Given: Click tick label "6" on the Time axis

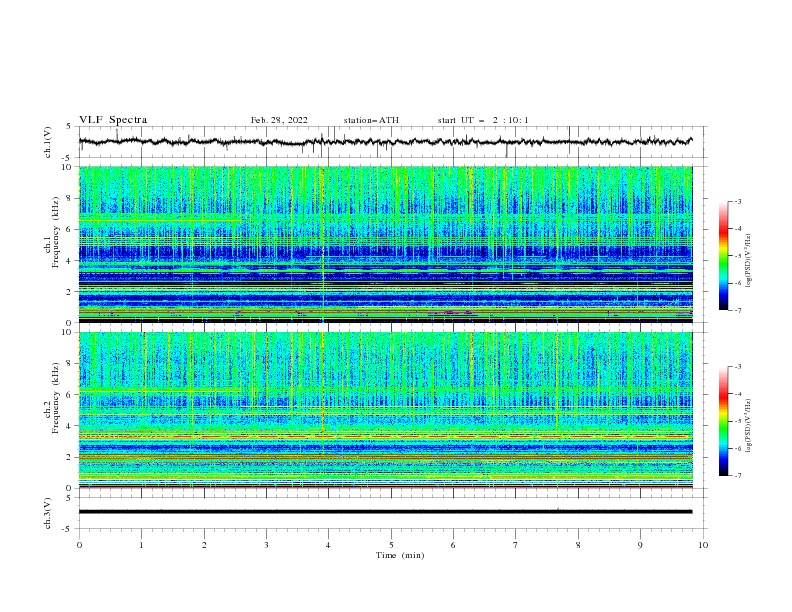Looking at the screenshot, I should point(454,545).
